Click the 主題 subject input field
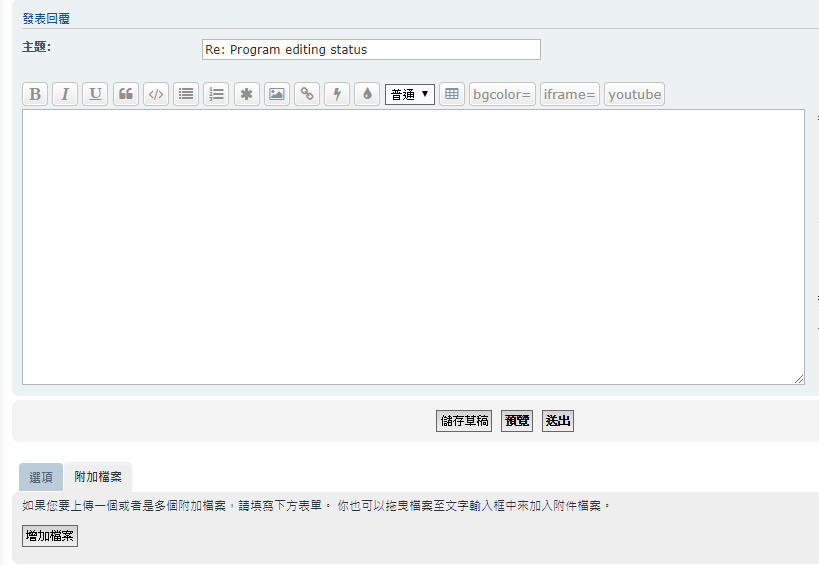 click(371, 50)
